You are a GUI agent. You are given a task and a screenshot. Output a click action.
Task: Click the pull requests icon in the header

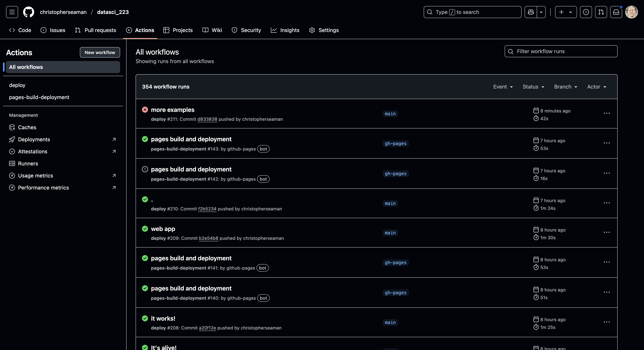coord(601,12)
